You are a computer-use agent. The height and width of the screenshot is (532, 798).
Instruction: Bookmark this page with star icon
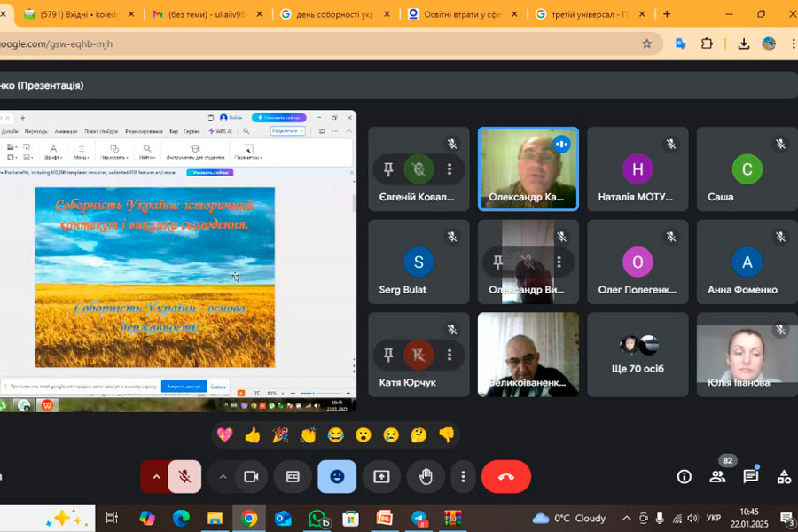646,43
